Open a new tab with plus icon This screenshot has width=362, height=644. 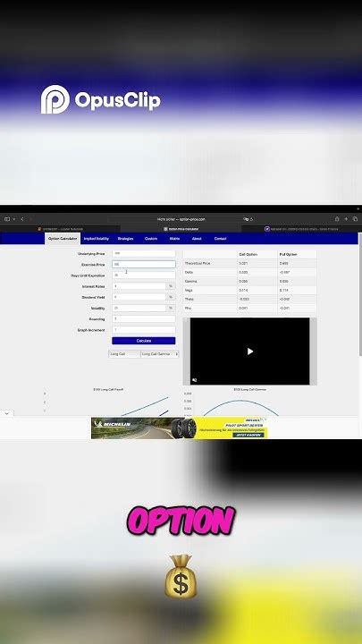tap(346, 219)
